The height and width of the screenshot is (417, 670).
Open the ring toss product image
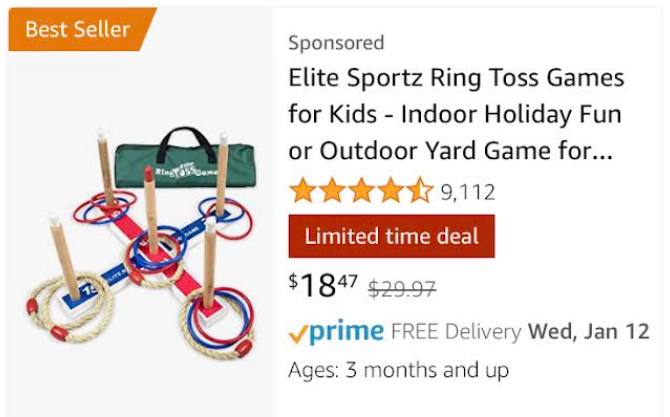[x=140, y=240]
